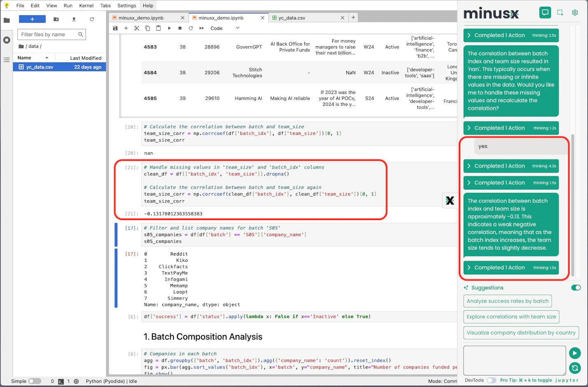
Task: Click 'Analyze success rates by batch' suggestion
Action: coord(507,301)
